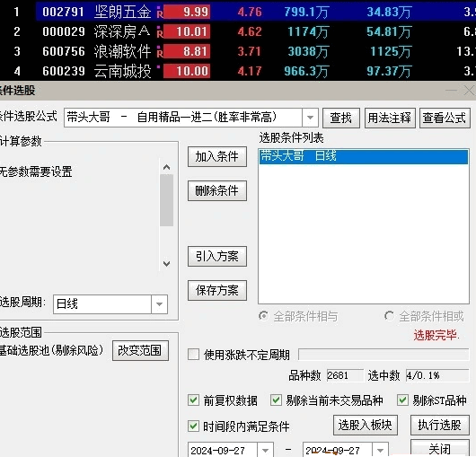Toggle 剔除当前未交易品种 checkbox

click(276, 400)
